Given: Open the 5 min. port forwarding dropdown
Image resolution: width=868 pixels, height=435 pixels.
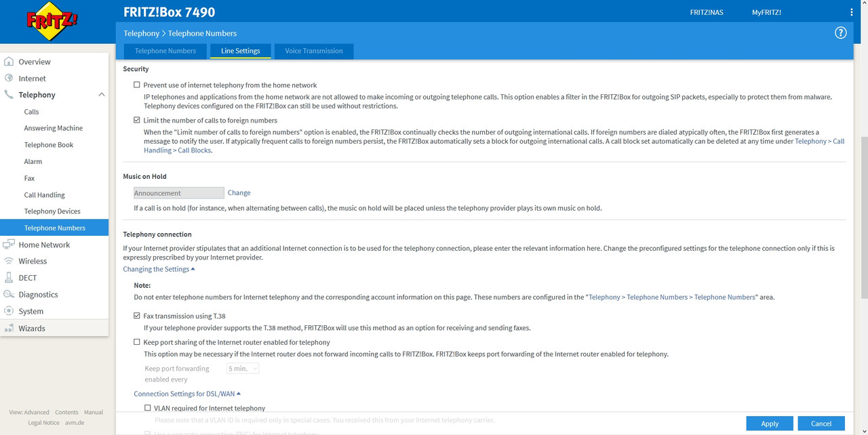Looking at the screenshot, I should [243, 369].
